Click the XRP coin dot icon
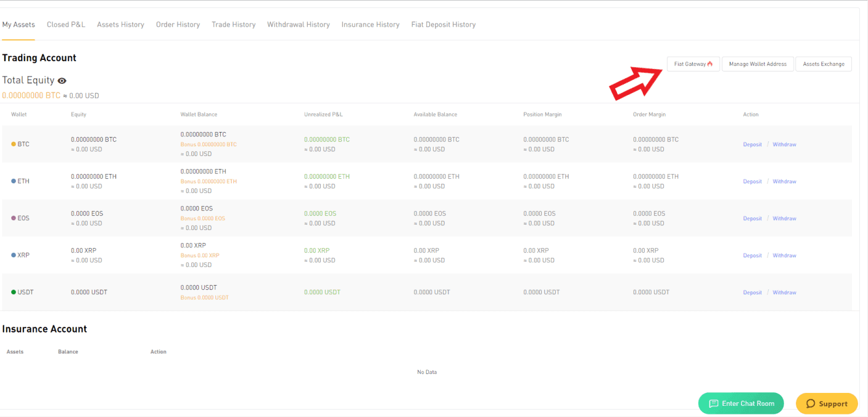 pyautogui.click(x=14, y=255)
